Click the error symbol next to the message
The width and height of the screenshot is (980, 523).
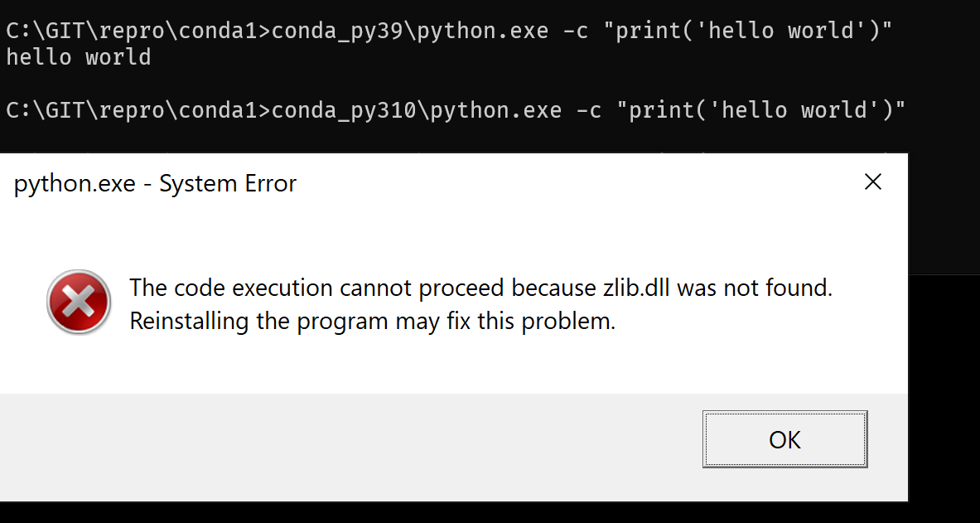78,302
